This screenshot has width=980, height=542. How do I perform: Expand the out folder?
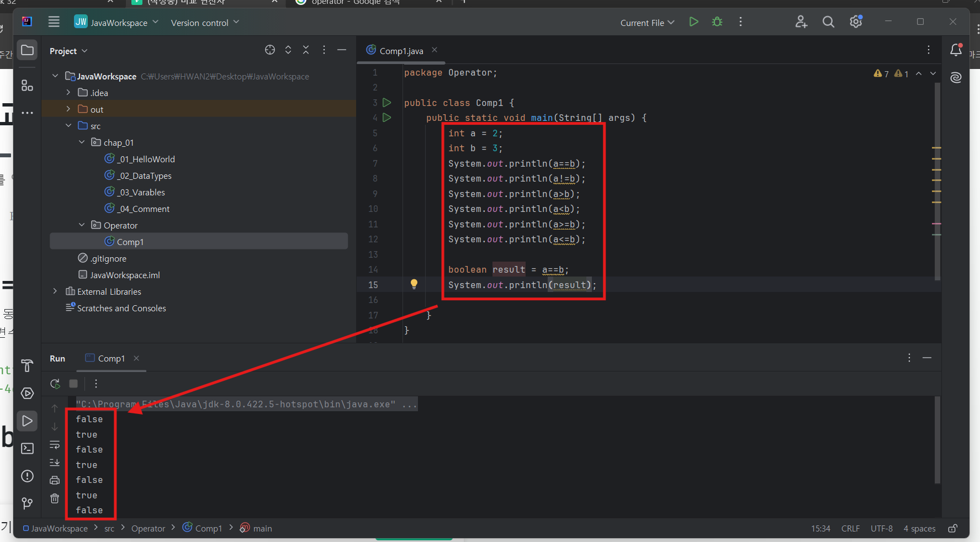point(68,109)
